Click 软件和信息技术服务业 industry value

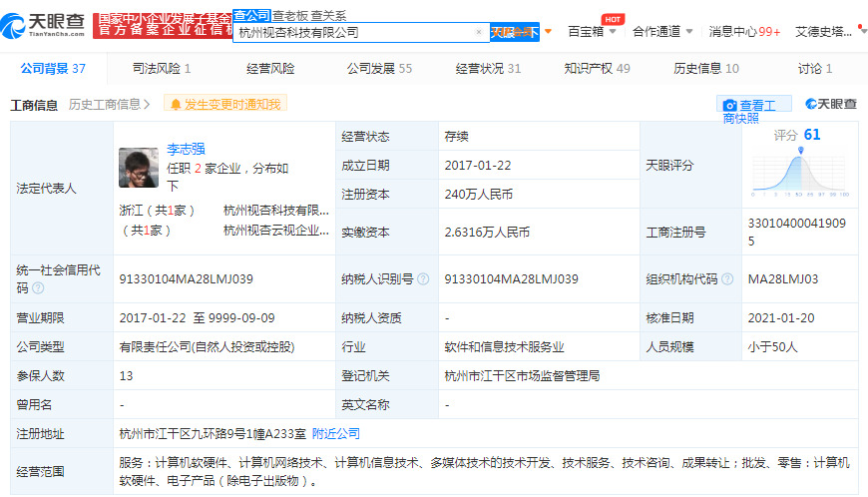(x=504, y=347)
